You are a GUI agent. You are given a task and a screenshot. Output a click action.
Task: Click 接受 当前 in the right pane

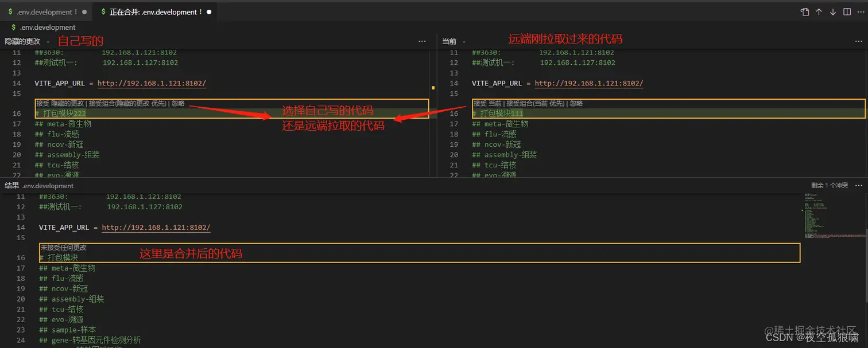(x=487, y=104)
